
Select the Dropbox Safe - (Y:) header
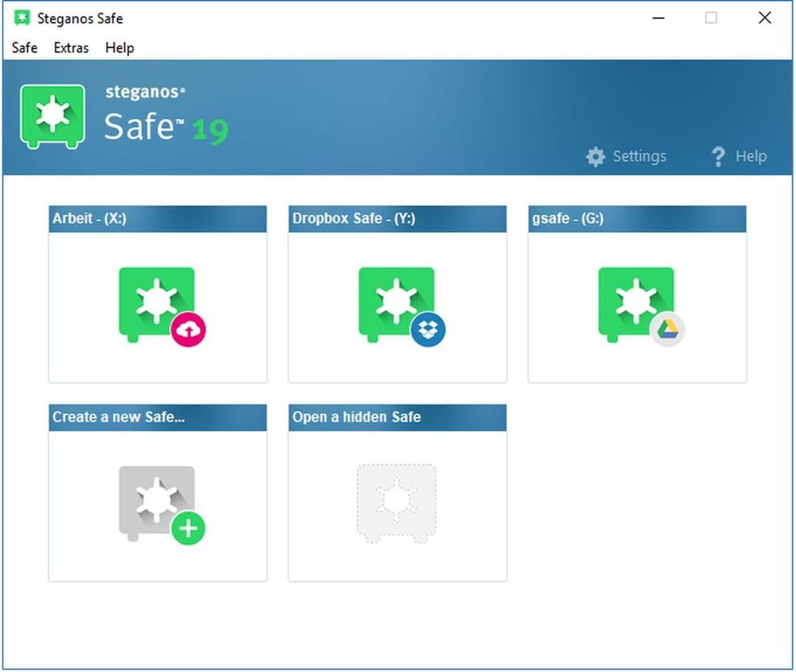point(397,219)
